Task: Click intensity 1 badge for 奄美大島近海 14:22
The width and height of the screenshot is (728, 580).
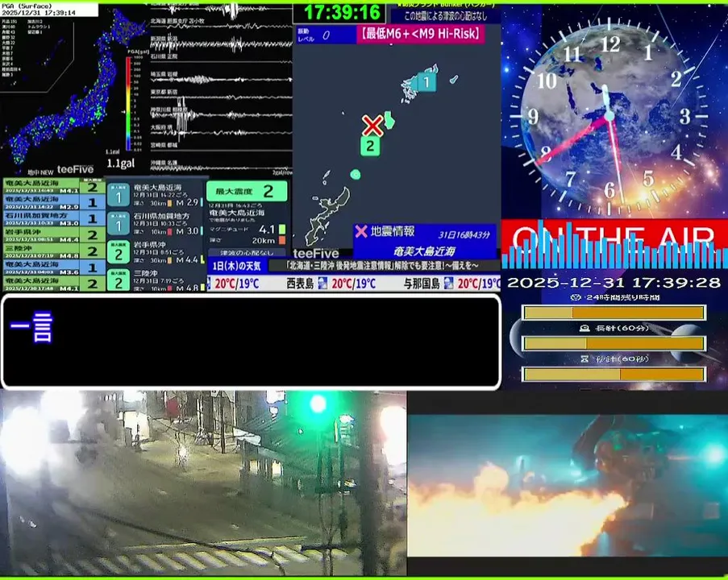Action: (x=119, y=195)
